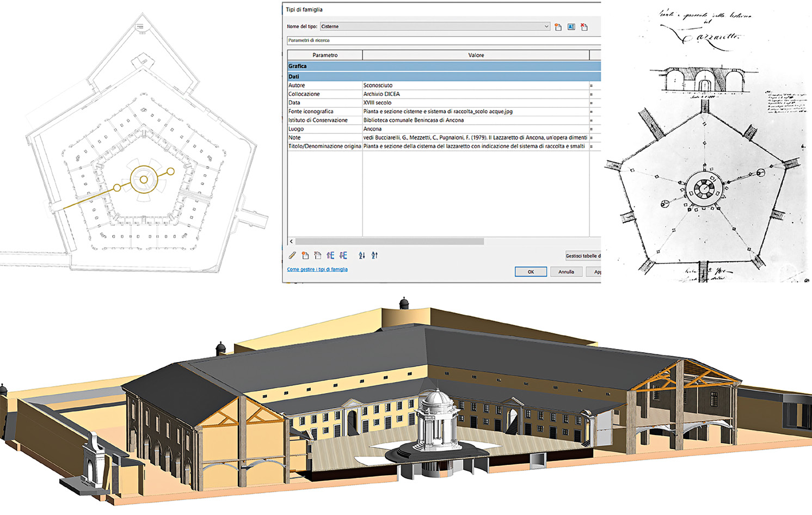
Task: Click the Rename type icon
Action: tap(571, 27)
